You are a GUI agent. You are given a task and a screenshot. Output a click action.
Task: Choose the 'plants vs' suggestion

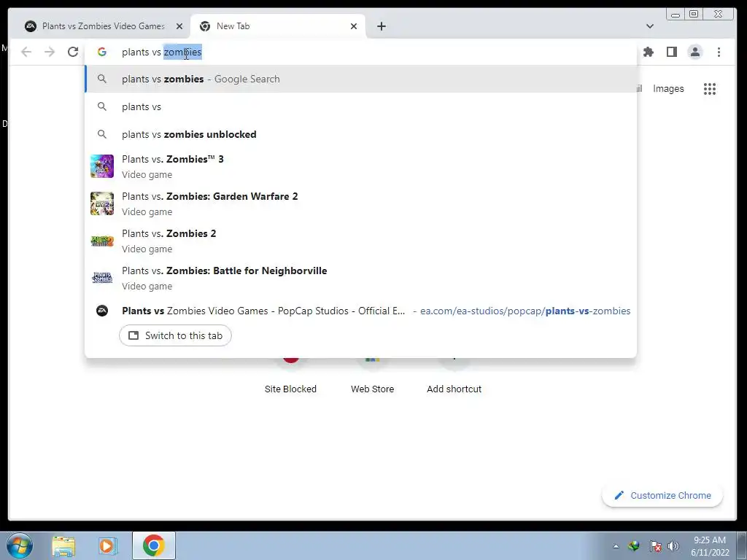(x=360, y=106)
